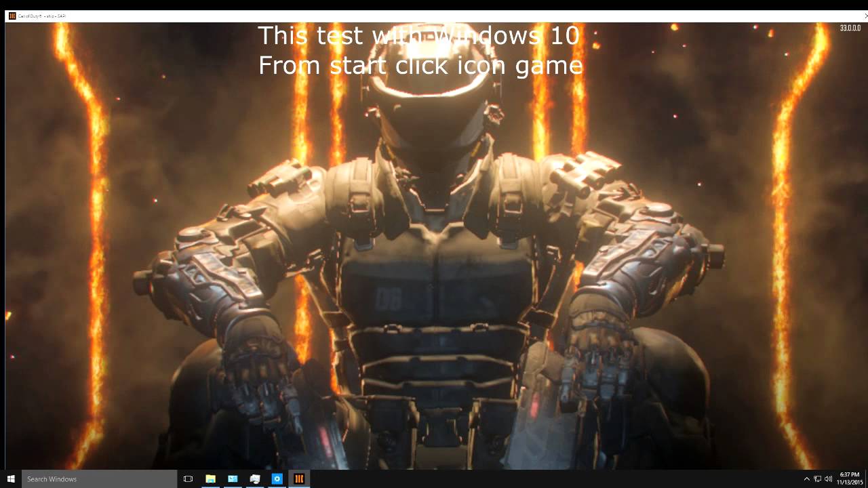The width and height of the screenshot is (868, 488).
Task: Open the Windows Start menu
Action: point(11,479)
